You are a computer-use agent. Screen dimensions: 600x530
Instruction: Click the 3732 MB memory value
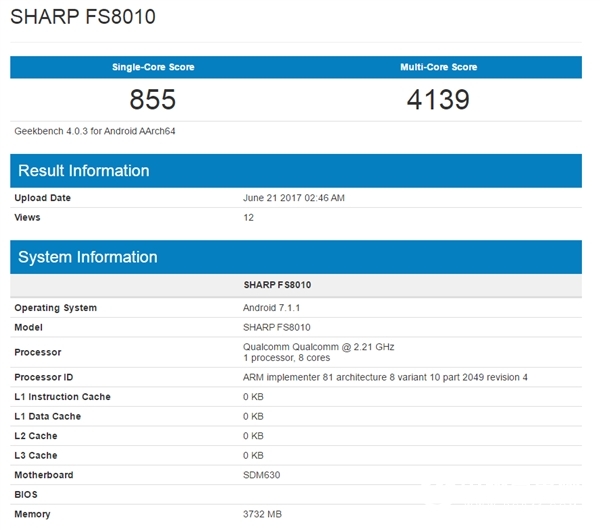pos(264,514)
